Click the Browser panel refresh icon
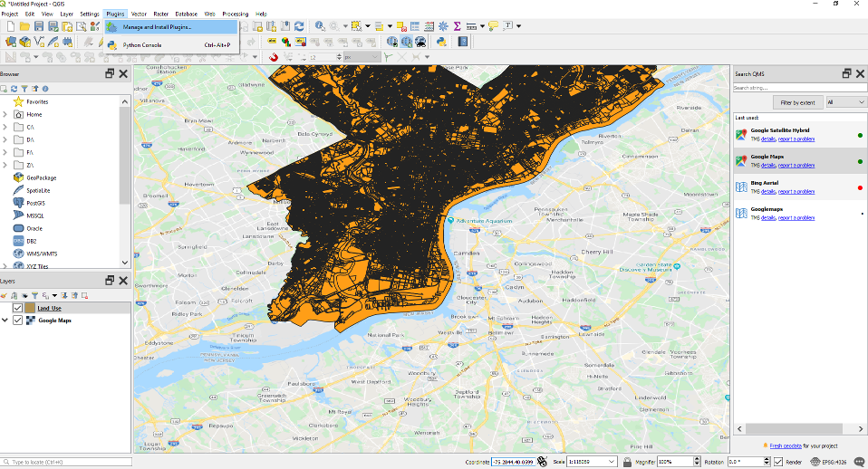 click(x=14, y=89)
